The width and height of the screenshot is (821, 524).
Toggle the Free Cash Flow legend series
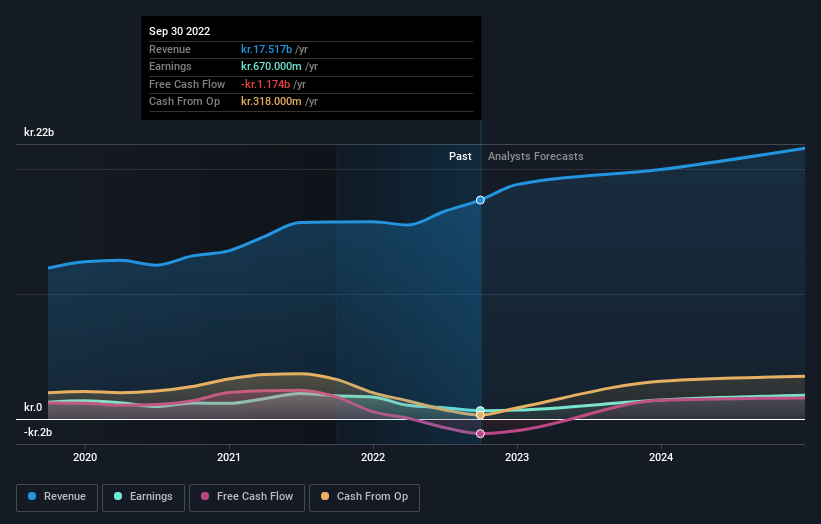(247, 497)
